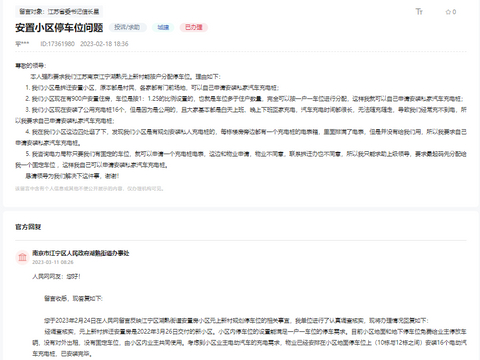Click the red 已办理 status tag
Screen dimensions: 480x360
(x=194, y=27)
